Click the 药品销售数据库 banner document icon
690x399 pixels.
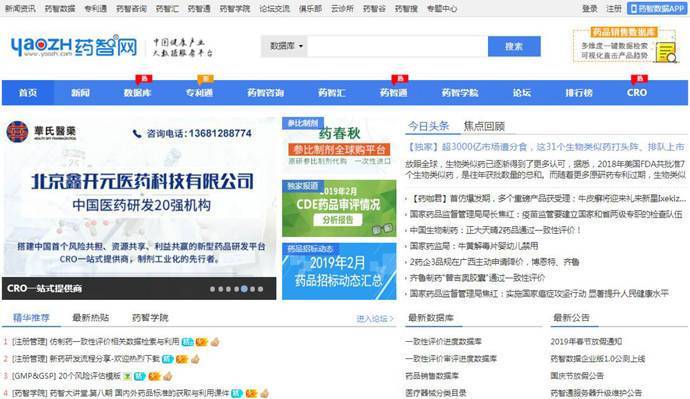666,52
